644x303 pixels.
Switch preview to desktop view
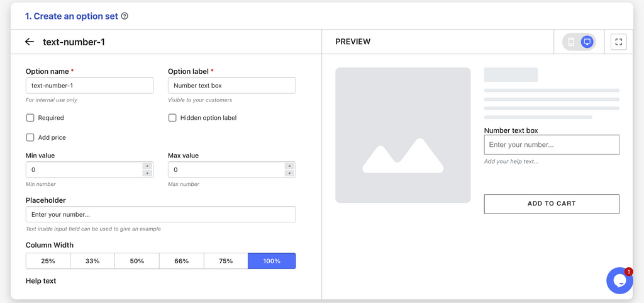pos(587,42)
